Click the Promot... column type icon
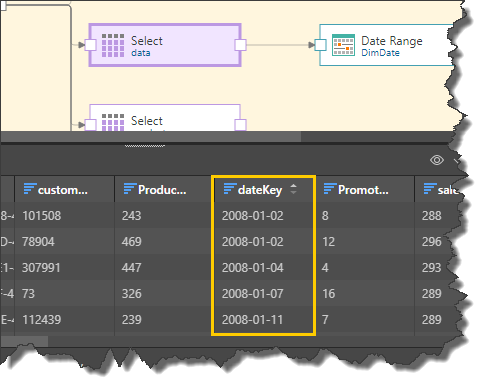Viewport: 490px width, 391px height. pos(330,189)
